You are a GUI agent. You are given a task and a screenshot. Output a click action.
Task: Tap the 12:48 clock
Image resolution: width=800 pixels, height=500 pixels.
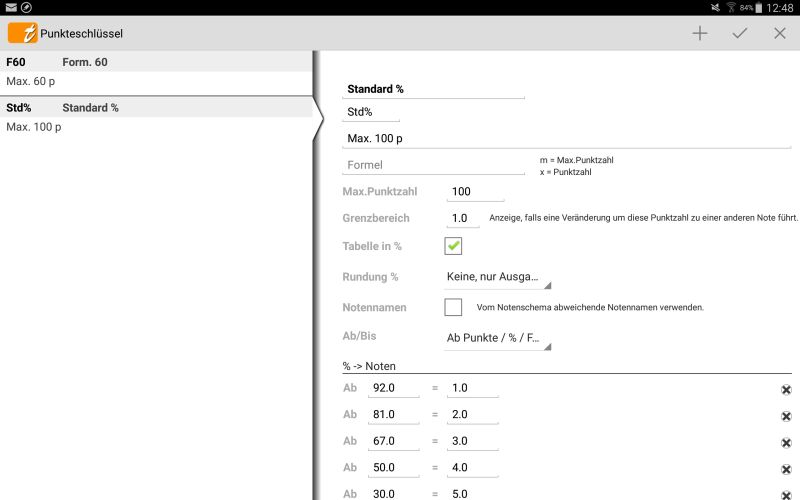point(780,8)
